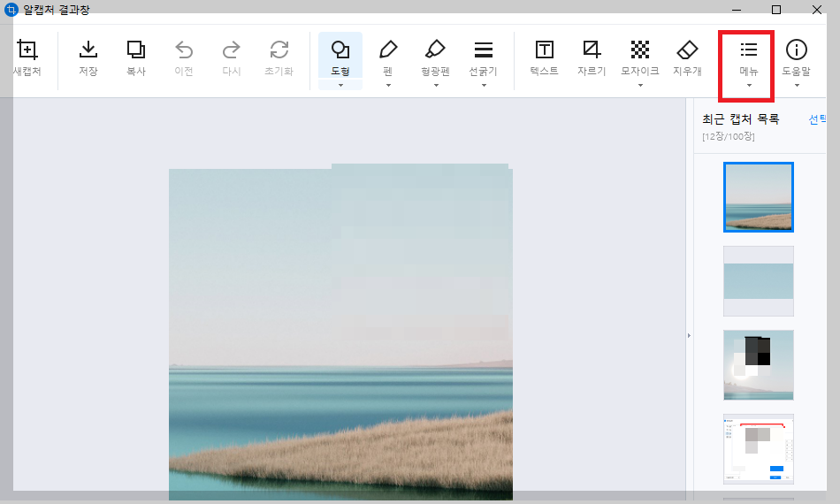Maximize the 알캡처 결과창 window
The height and width of the screenshot is (504, 840).
776,10
